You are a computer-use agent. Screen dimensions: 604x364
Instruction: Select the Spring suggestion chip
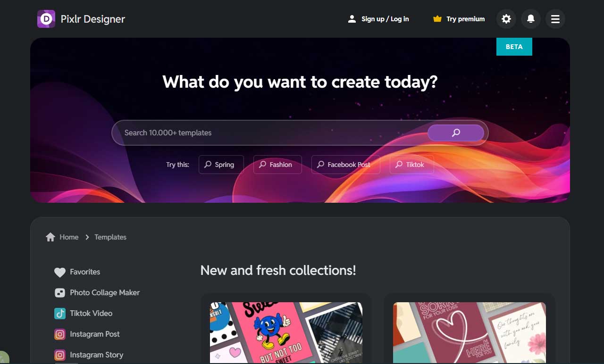221,165
